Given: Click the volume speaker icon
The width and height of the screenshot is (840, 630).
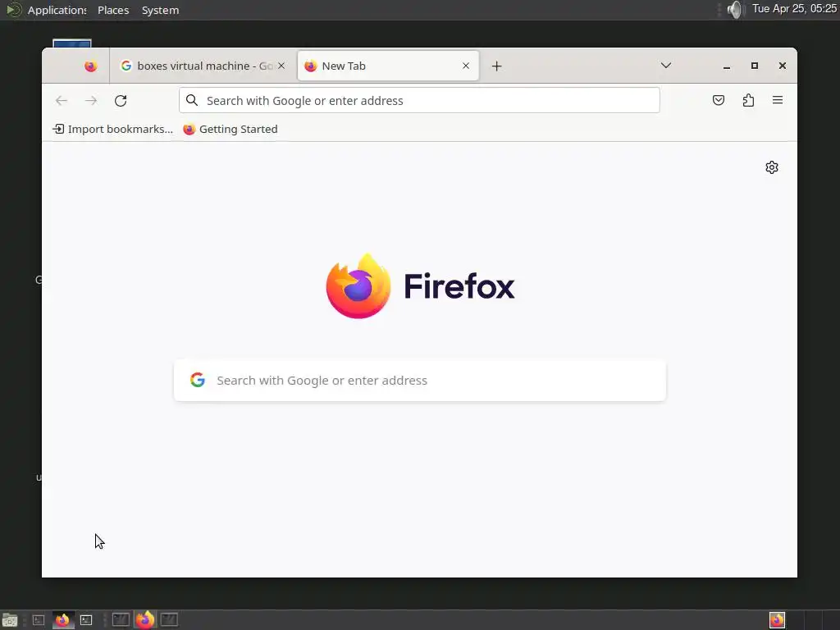Looking at the screenshot, I should tap(736, 10).
